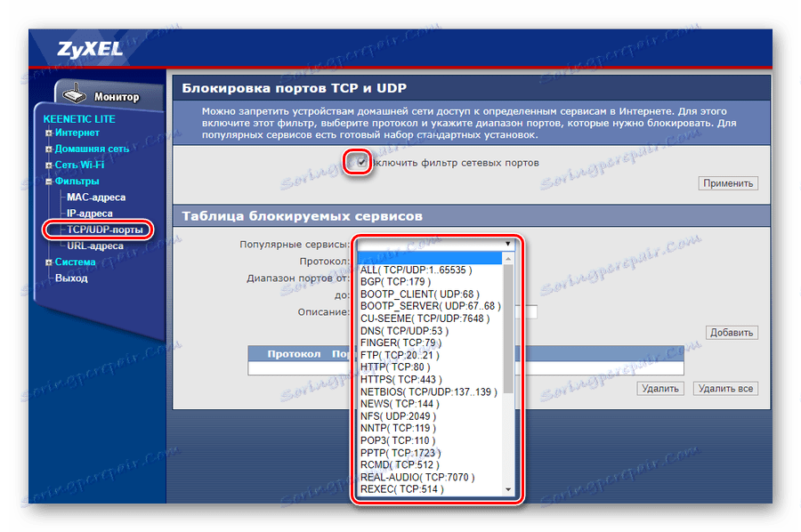Select BGP( TCP:179 ) option
The height and width of the screenshot is (532, 801).
click(430, 282)
